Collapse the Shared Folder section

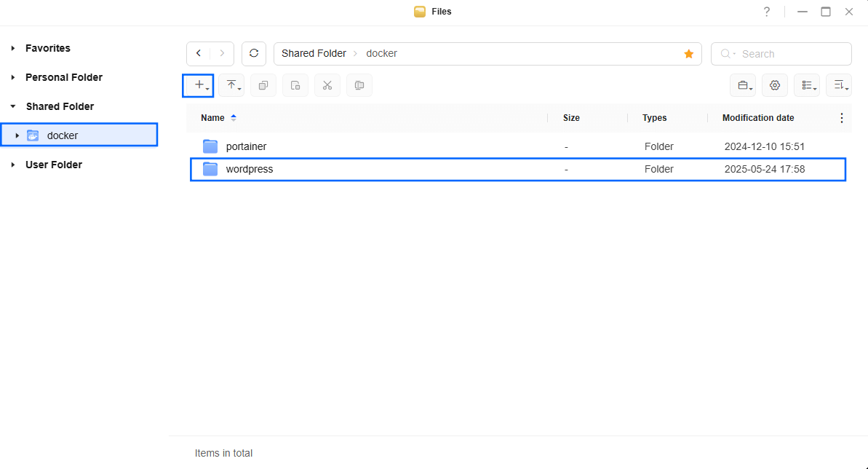12,106
